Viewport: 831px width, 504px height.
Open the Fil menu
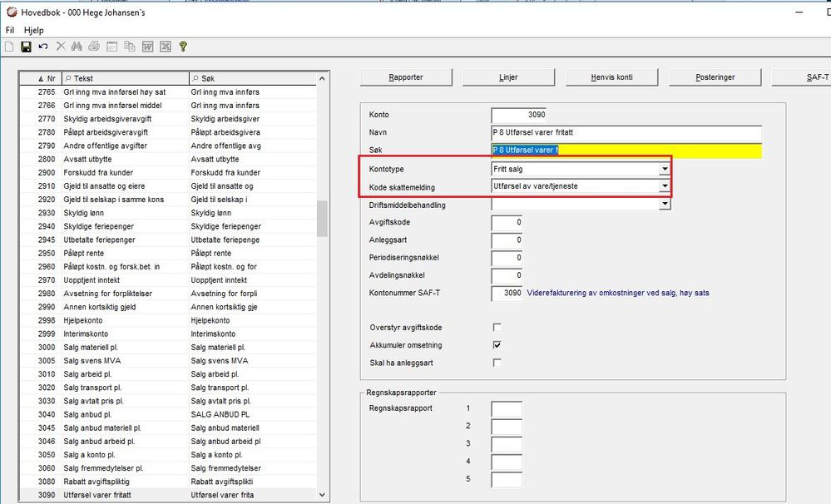coord(10,30)
